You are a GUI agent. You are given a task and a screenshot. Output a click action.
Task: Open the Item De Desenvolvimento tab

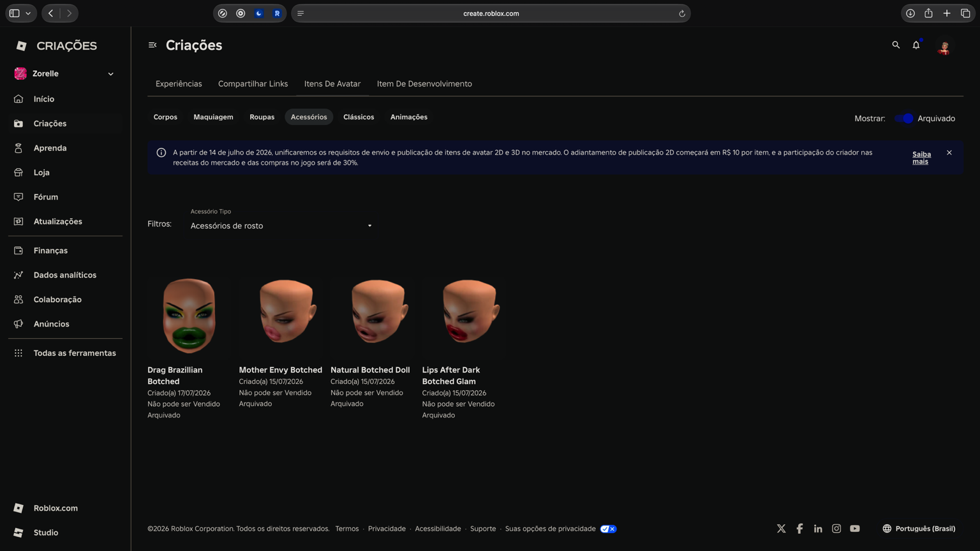424,84
